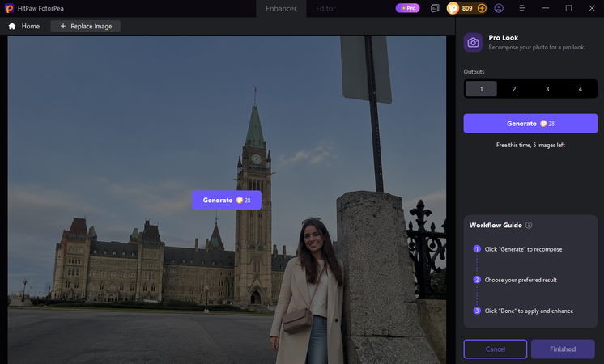Click 'Free this time, 5 images left' text
This screenshot has width=604, height=364.
530,145
